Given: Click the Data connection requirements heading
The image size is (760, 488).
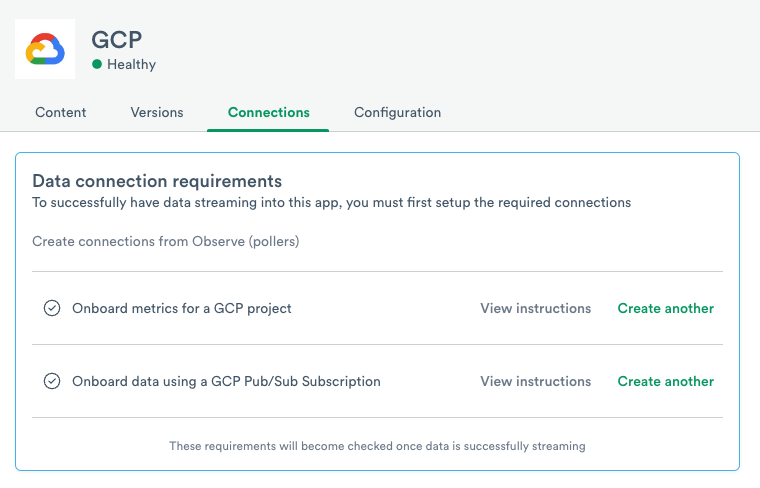Looking at the screenshot, I should [157, 181].
